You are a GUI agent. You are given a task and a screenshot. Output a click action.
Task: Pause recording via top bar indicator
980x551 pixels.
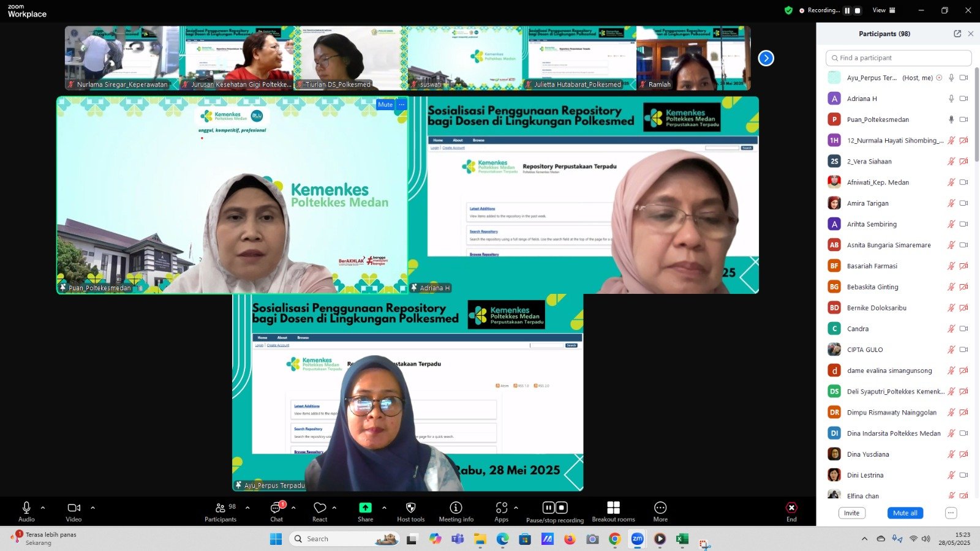847,10
